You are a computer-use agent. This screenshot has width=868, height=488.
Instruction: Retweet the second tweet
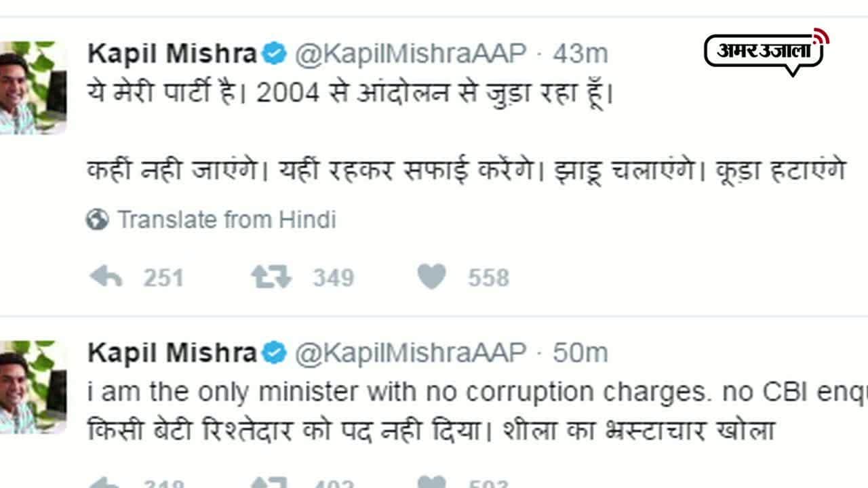coord(271,483)
